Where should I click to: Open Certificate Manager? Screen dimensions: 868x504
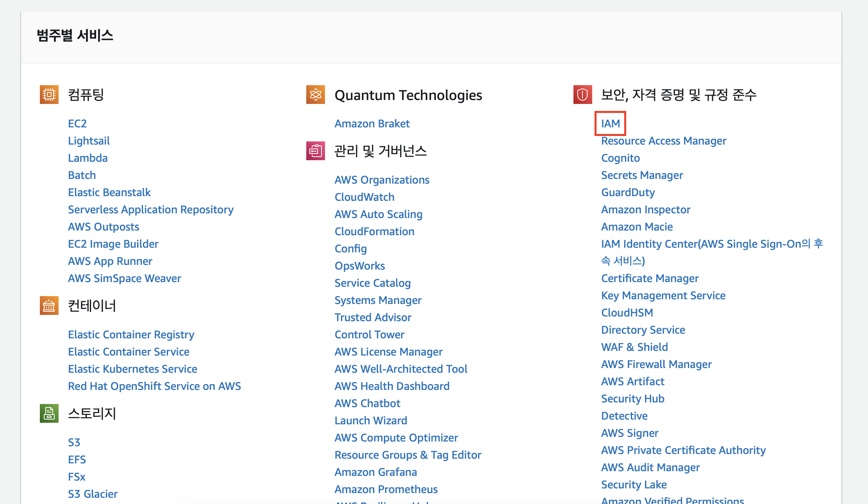(650, 279)
